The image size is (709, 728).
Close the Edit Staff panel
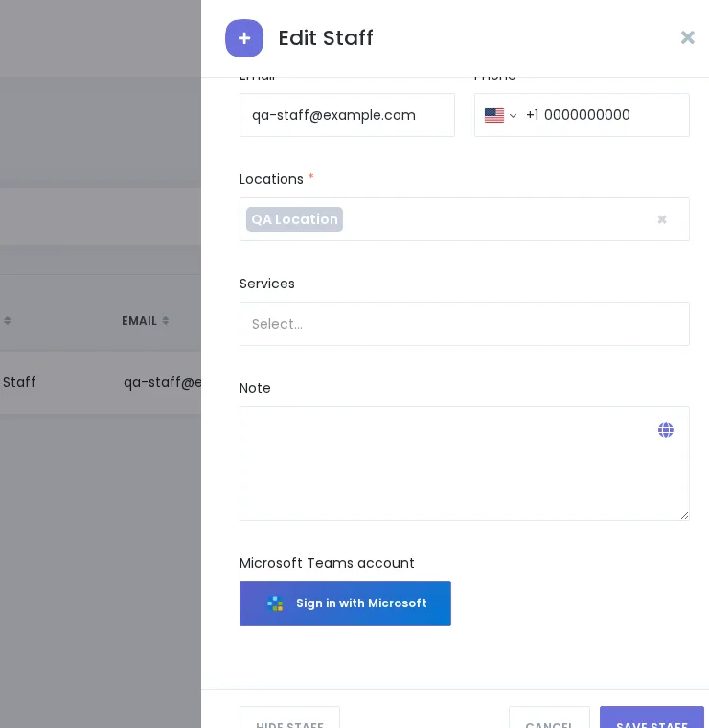[x=687, y=37]
